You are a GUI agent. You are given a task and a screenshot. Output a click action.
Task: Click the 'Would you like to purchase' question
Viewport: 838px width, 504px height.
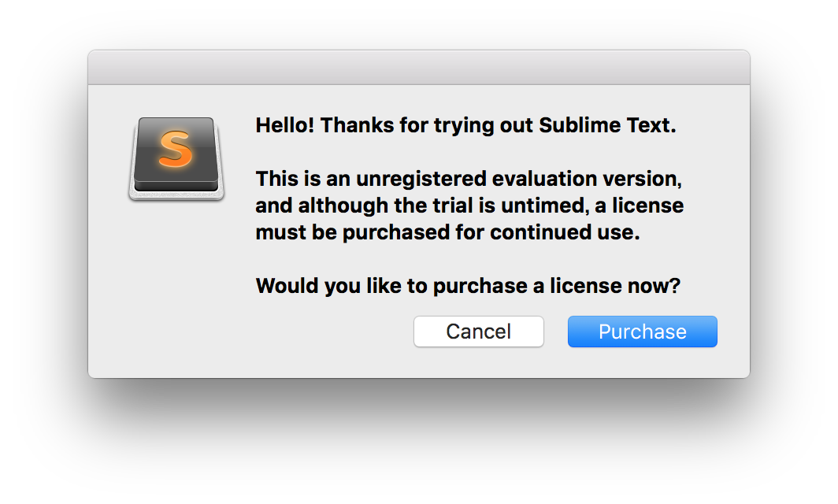click(x=468, y=286)
